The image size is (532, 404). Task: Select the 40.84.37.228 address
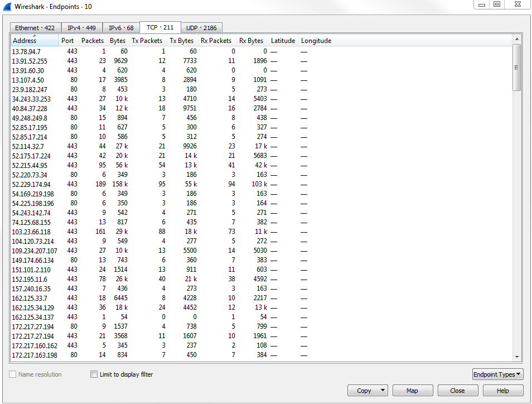[30, 109]
